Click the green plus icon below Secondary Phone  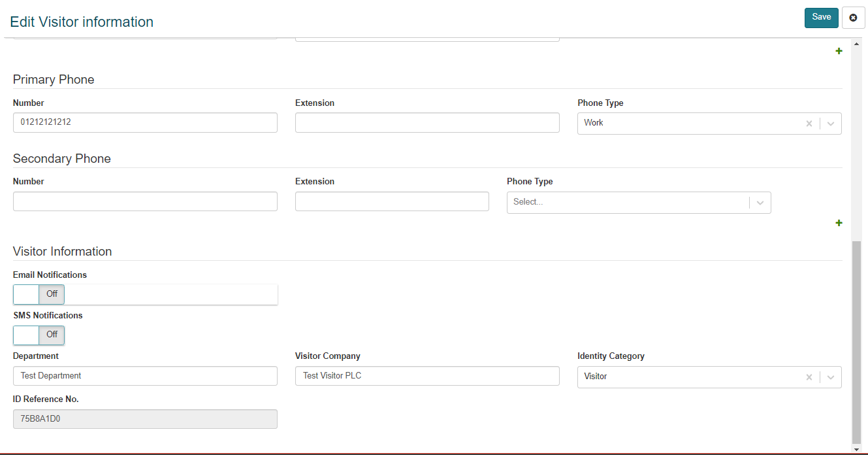click(839, 223)
